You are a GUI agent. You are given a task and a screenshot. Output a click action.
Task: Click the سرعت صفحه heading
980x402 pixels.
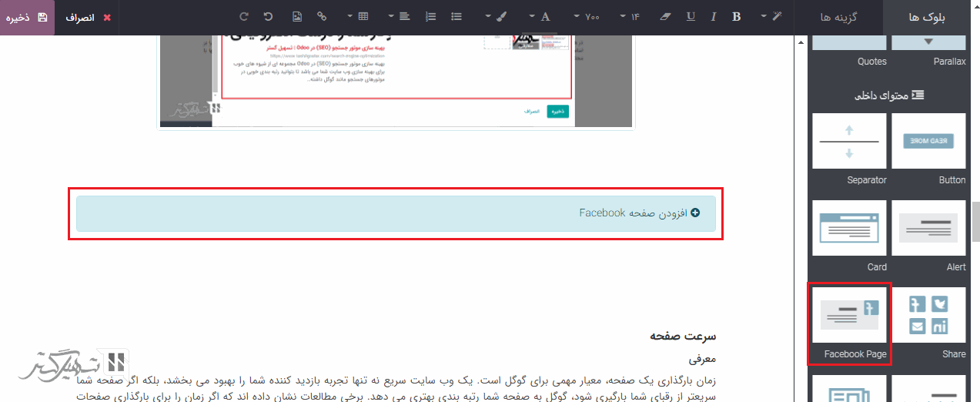[x=683, y=337]
